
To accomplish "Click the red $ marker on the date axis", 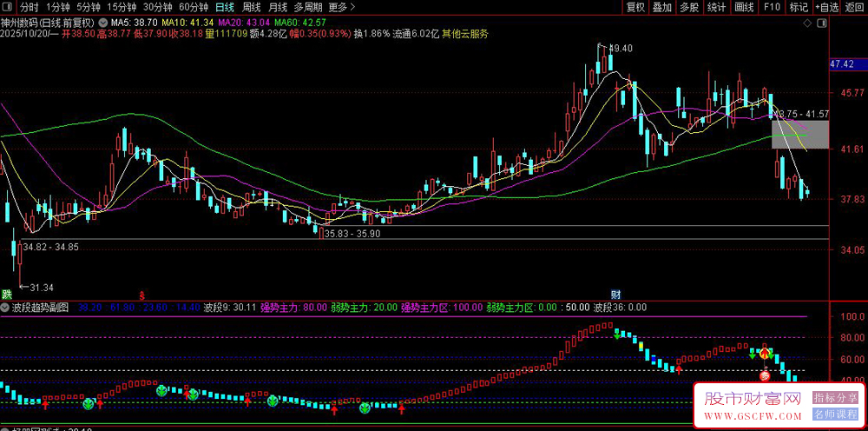I will coord(141,295).
